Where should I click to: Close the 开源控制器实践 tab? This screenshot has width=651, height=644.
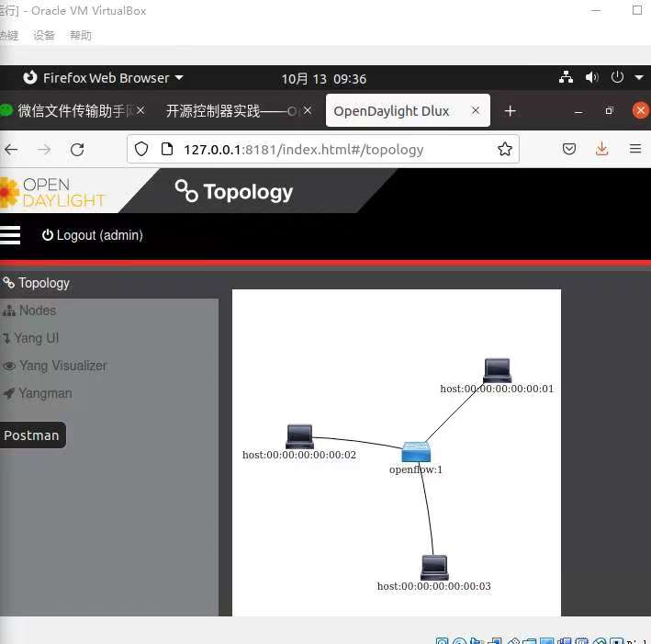click(x=308, y=110)
